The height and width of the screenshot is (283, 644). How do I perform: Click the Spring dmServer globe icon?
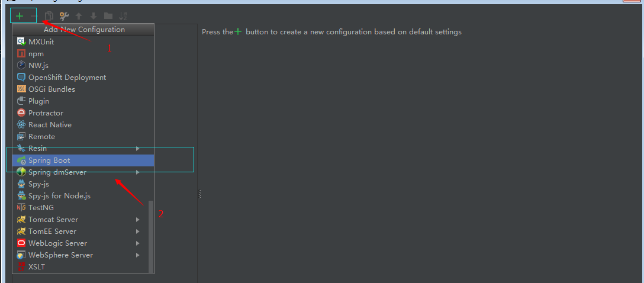(x=21, y=172)
